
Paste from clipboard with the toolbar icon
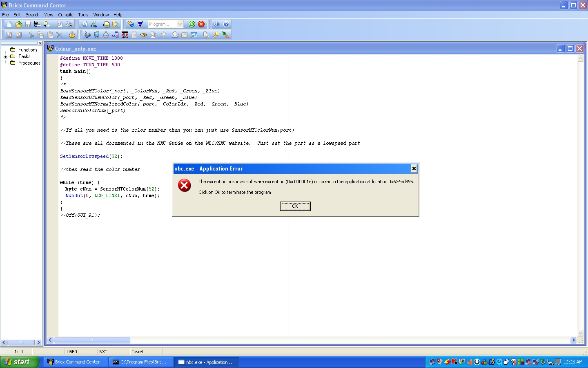50,35
